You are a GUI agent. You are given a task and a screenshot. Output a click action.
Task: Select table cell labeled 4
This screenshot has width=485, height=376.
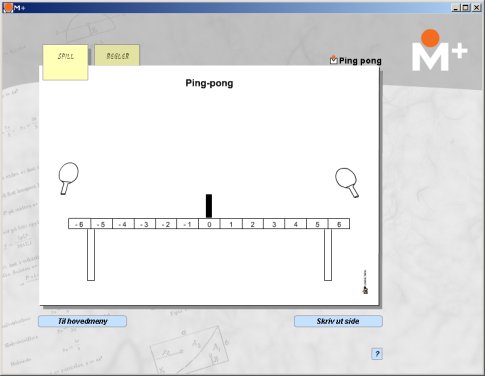(x=295, y=224)
